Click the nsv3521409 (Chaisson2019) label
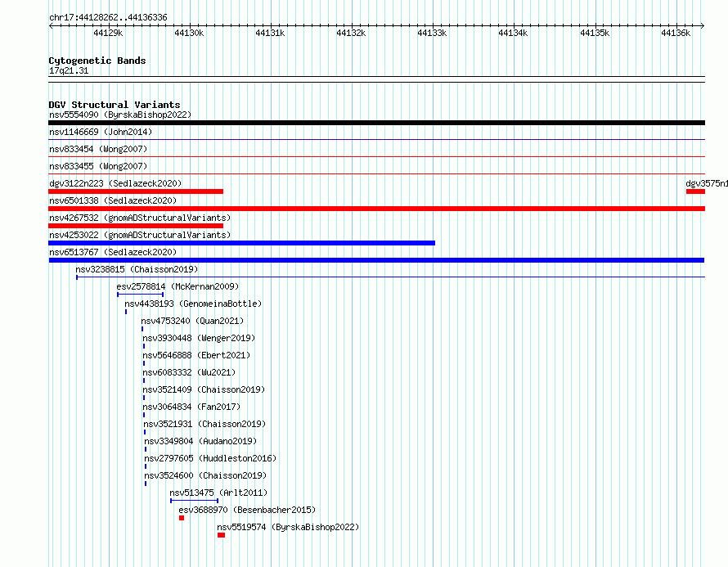This screenshot has width=728, height=567. pos(204,389)
